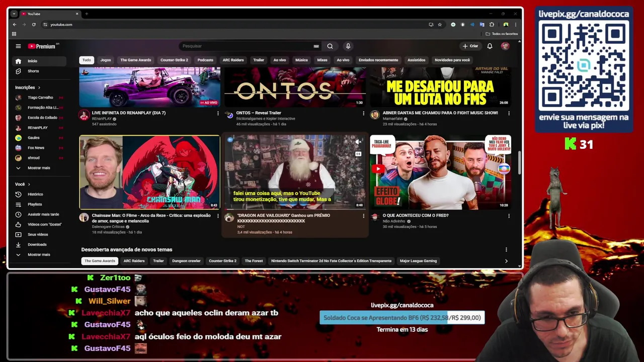Screen dimensions: 644x362
Task: Reload the page with the refresh icon
Action: (34, 25)
